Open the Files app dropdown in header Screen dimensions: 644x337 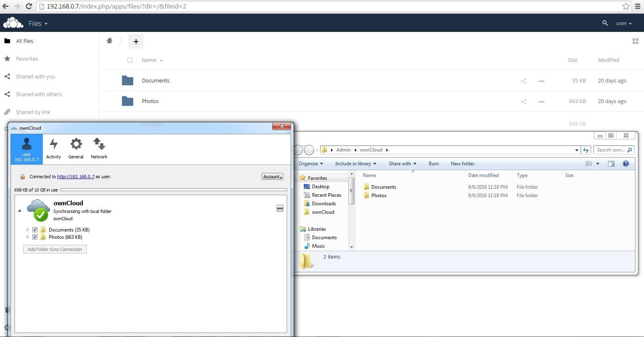coord(38,23)
